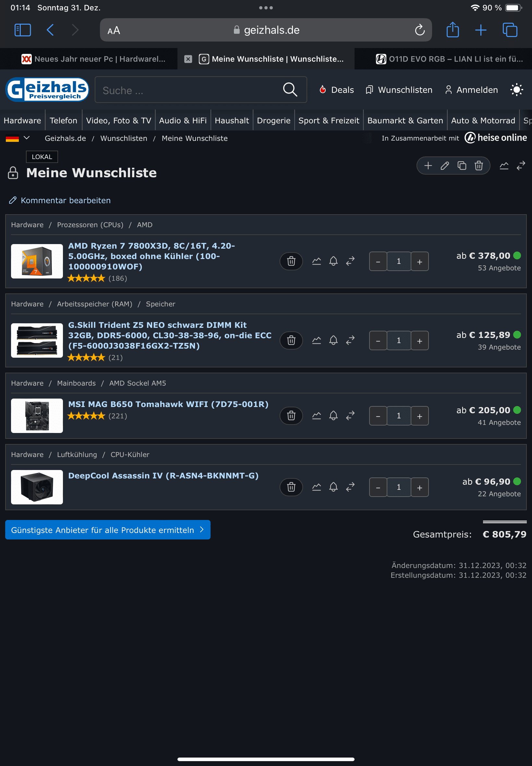
Task: Set a price alert for Ryzen 7 7800X3D
Action: (x=333, y=261)
